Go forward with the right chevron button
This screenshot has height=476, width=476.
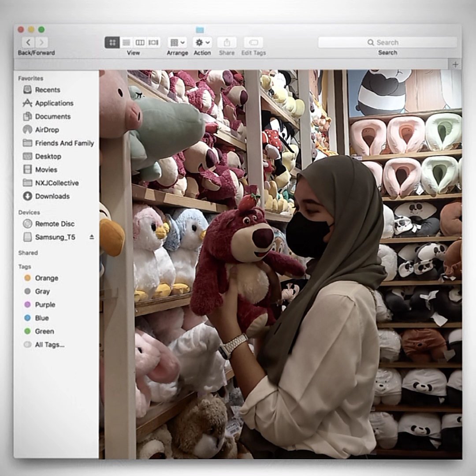[x=41, y=42]
